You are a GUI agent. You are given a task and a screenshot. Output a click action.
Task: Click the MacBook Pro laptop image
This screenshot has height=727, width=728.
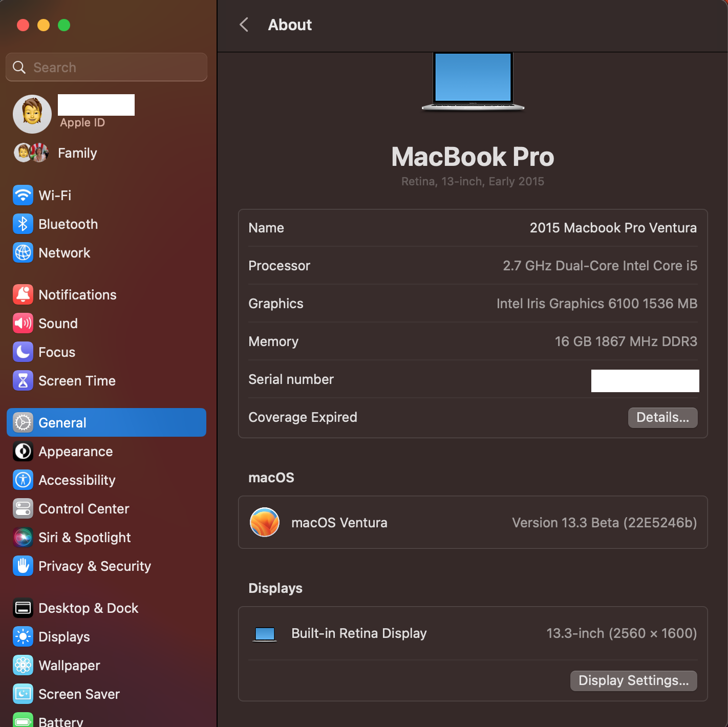[473, 81]
